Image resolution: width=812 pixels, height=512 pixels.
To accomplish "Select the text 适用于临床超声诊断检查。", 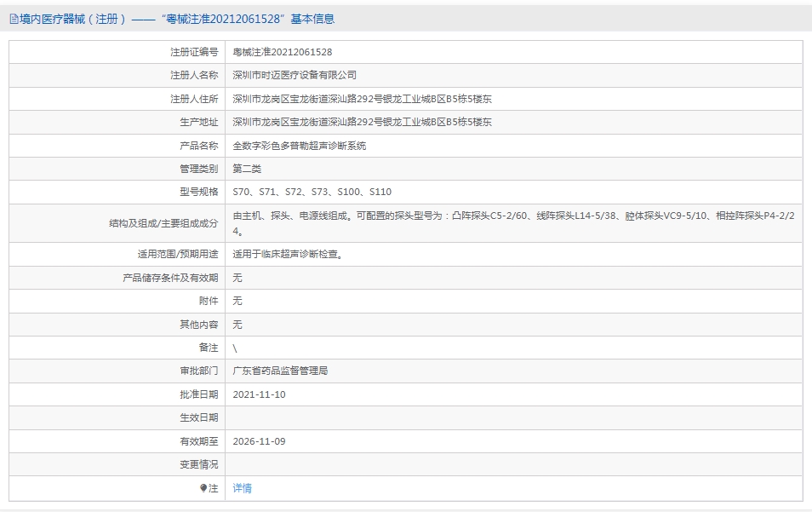I will 288,254.
